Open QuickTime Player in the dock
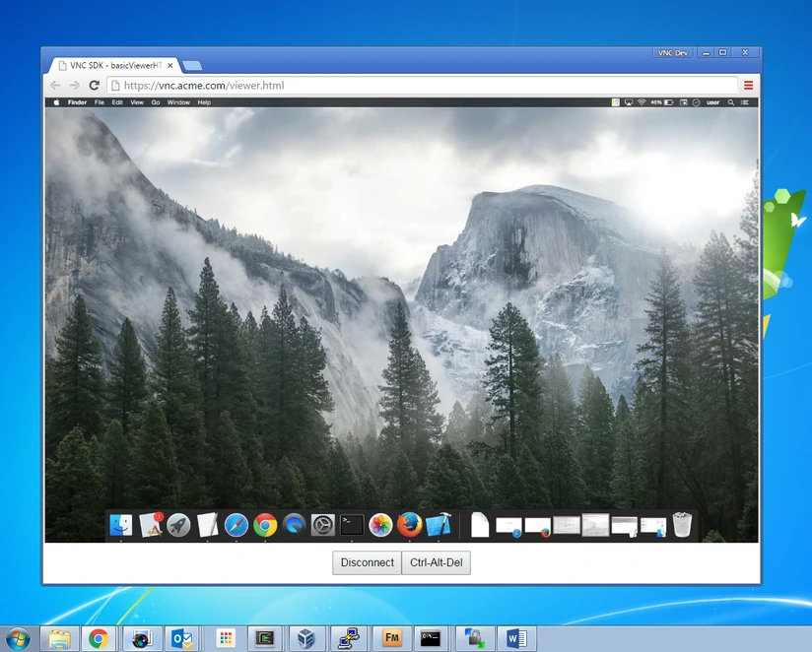Image resolution: width=812 pixels, height=652 pixels. point(294,525)
